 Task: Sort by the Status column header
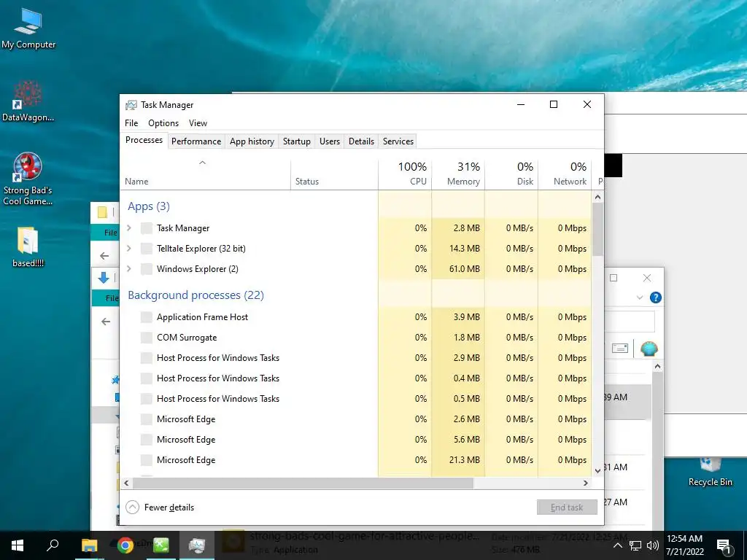point(334,174)
